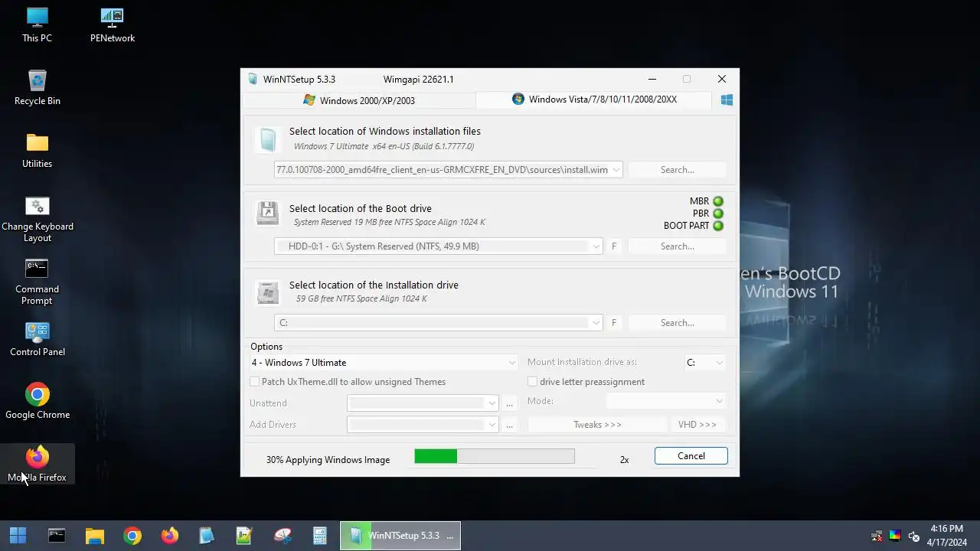Open File Explorer from the taskbar
This screenshot has height=551, width=980.
pos(94,536)
